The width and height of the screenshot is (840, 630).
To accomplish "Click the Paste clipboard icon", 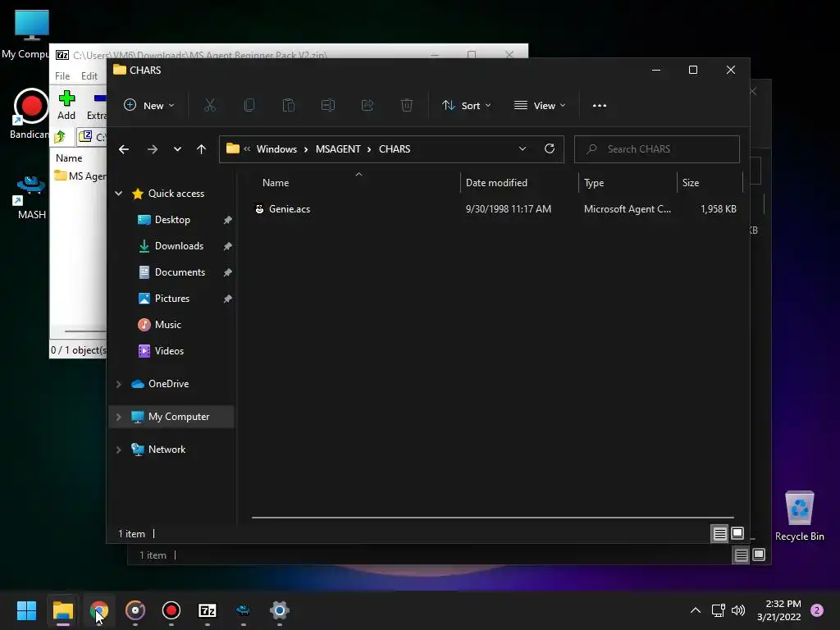I will pyautogui.click(x=288, y=106).
